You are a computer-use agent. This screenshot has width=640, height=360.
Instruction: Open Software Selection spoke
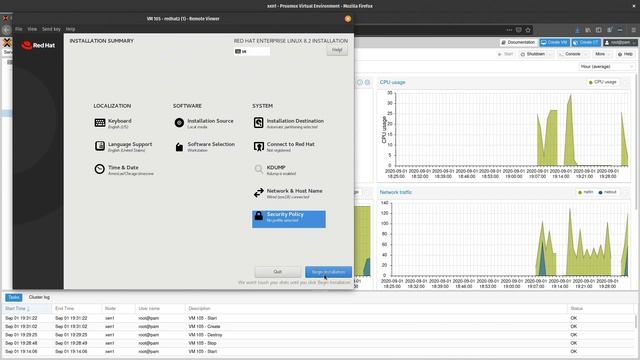(204, 147)
